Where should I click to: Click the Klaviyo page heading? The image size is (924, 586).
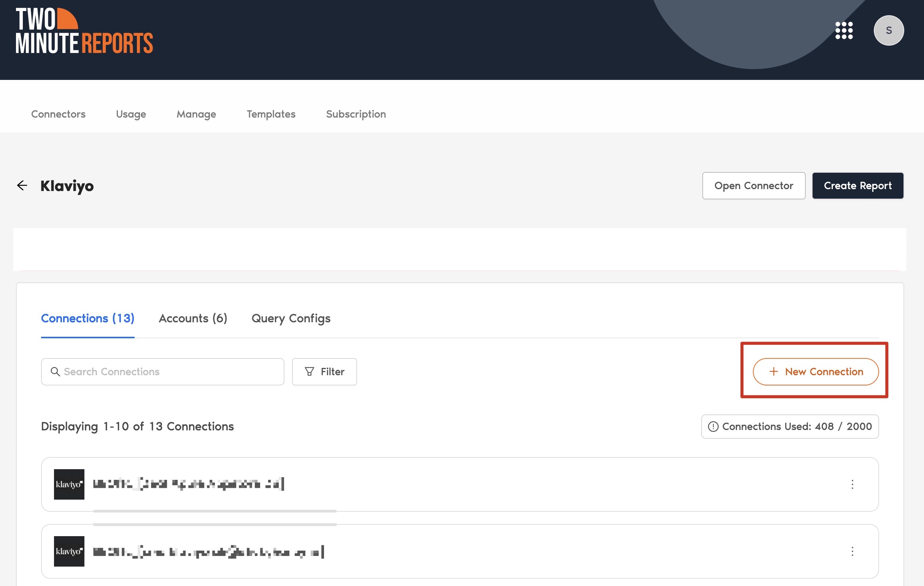tap(67, 186)
